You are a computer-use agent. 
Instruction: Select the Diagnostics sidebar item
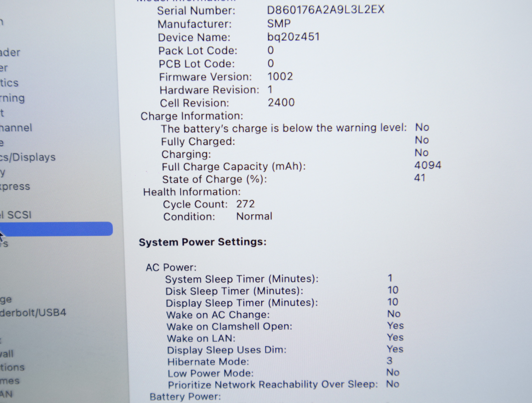(9, 83)
